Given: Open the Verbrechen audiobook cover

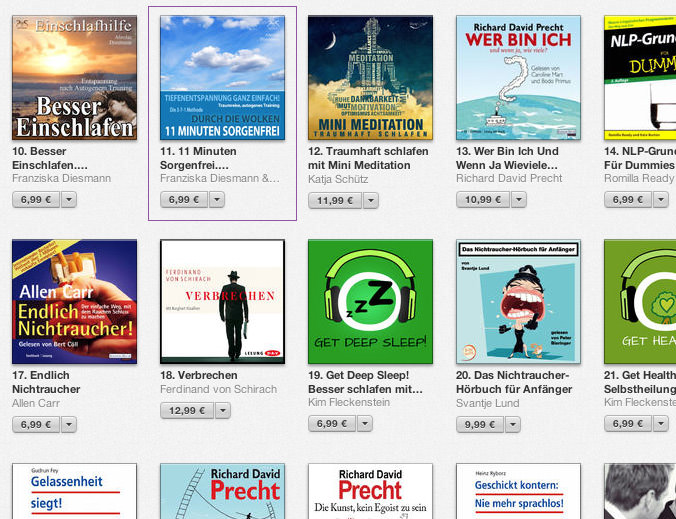Looking at the screenshot, I should [222, 302].
